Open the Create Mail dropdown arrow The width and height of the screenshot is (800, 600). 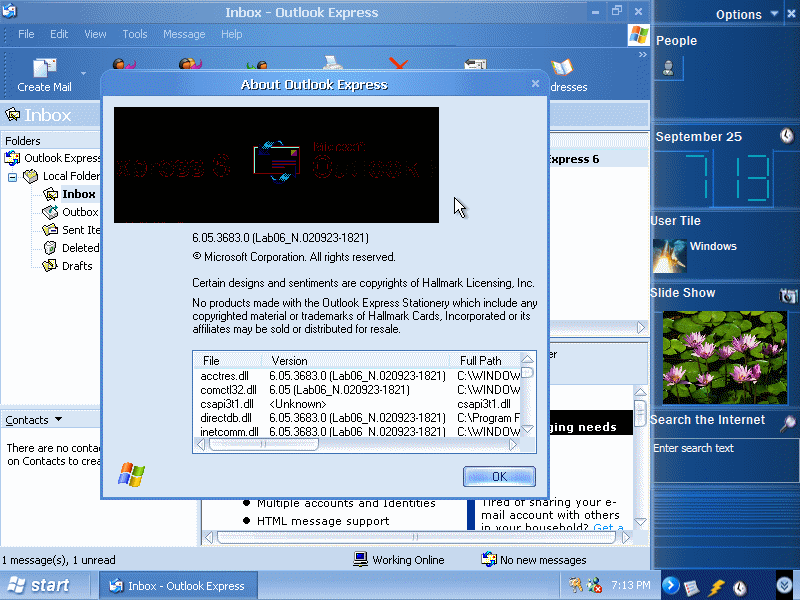pos(83,73)
